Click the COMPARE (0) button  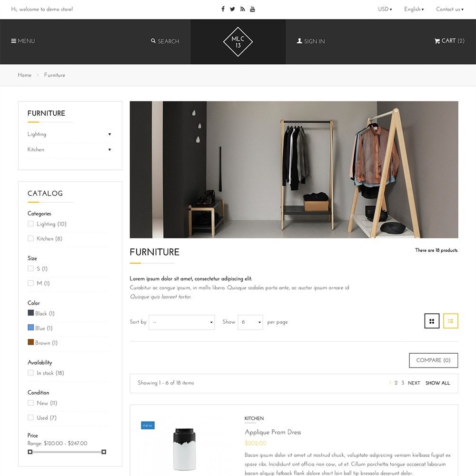point(433,360)
